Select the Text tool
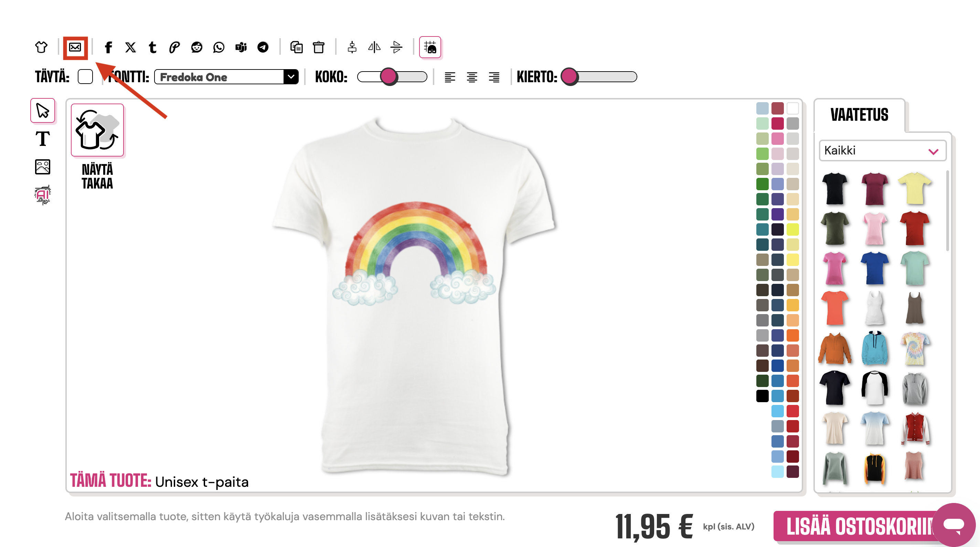 [x=43, y=138]
